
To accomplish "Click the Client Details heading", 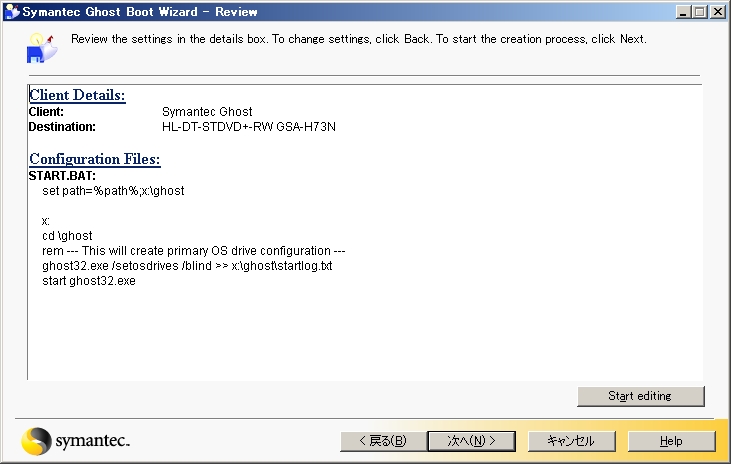I will pos(77,95).
